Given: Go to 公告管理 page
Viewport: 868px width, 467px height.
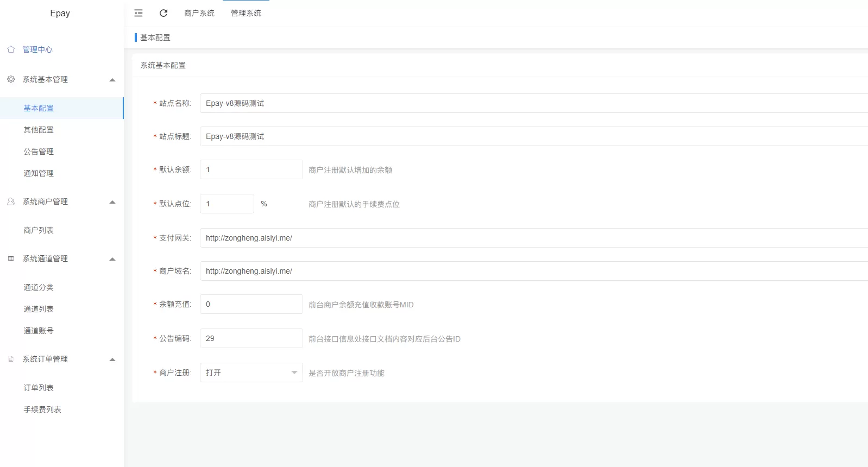Looking at the screenshot, I should pos(39,152).
